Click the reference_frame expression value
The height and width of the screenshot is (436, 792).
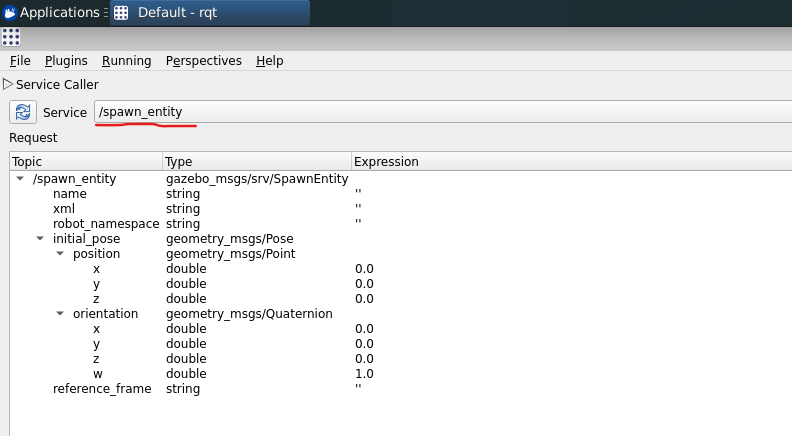pyautogui.click(x=358, y=389)
